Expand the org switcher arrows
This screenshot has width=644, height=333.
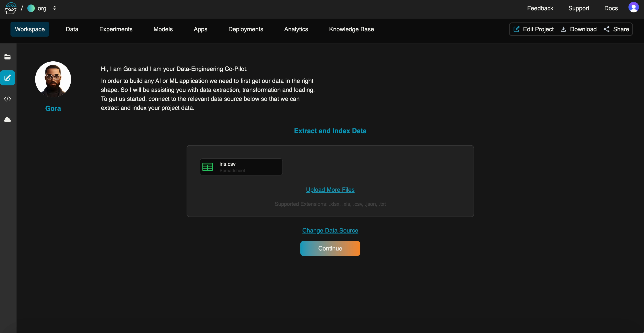click(x=54, y=8)
